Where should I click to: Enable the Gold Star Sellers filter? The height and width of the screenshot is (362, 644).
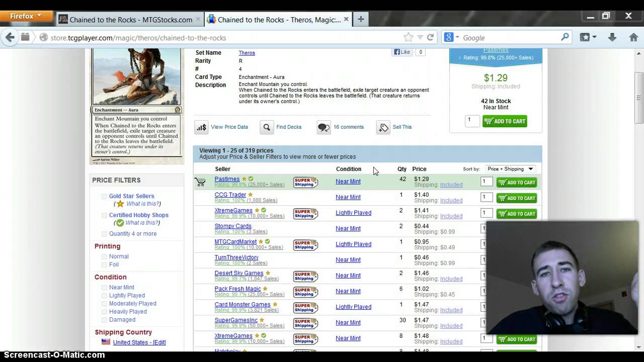click(104, 197)
